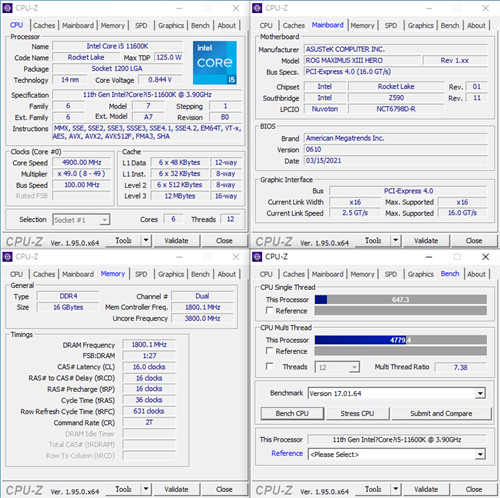Click the Current Link Speed value 2.5 GT/s

[x=355, y=213]
